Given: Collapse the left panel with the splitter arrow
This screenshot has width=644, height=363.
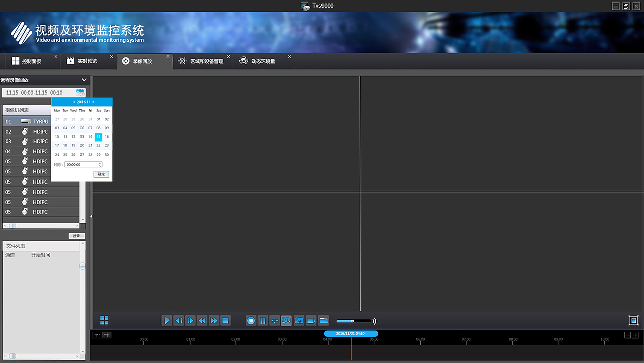Looking at the screenshot, I should (91, 216).
